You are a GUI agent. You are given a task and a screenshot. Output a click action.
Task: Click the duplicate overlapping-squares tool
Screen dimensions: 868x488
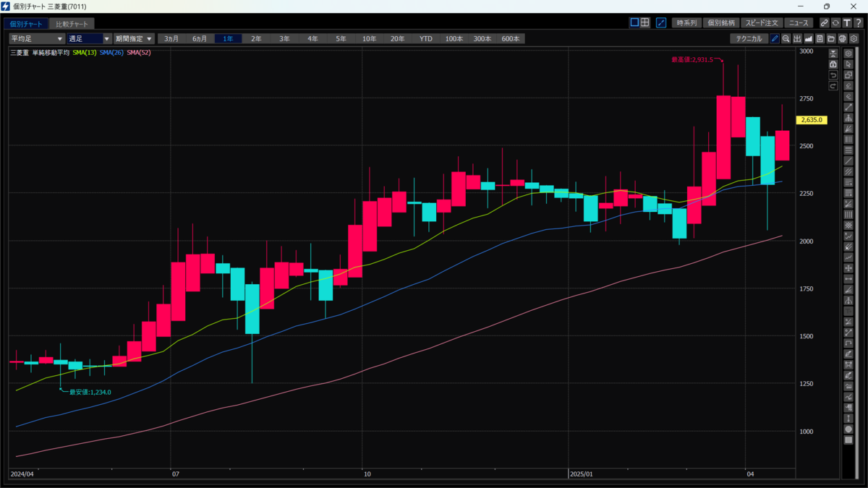tap(849, 74)
